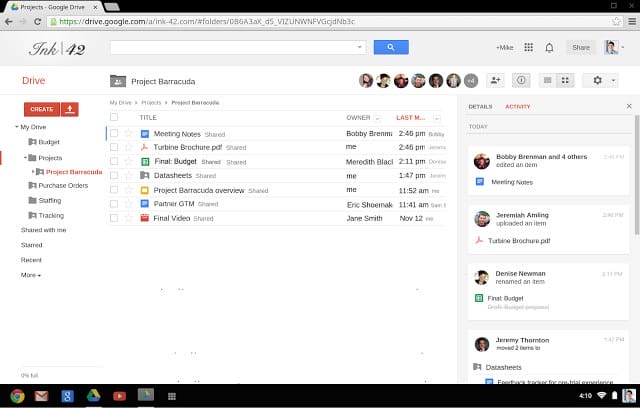Viewport: 640px width, 408px height.
Task: Click into the Drive search field
Action: tap(233, 47)
